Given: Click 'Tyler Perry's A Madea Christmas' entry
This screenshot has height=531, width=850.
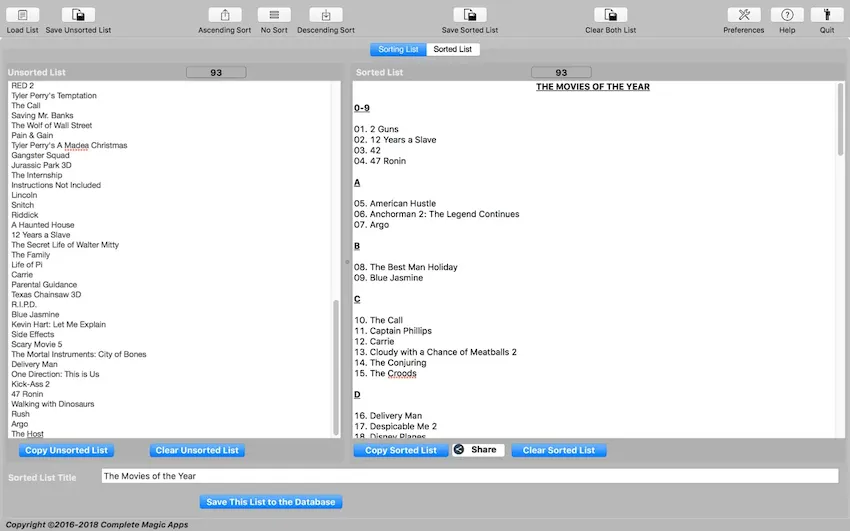Looking at the screenshot, I should coord(69,145).
